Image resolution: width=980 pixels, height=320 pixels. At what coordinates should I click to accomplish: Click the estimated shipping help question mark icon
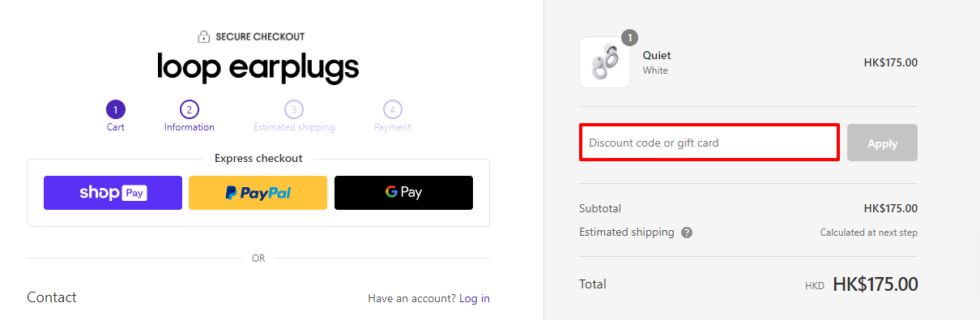(x=687, y=233)
